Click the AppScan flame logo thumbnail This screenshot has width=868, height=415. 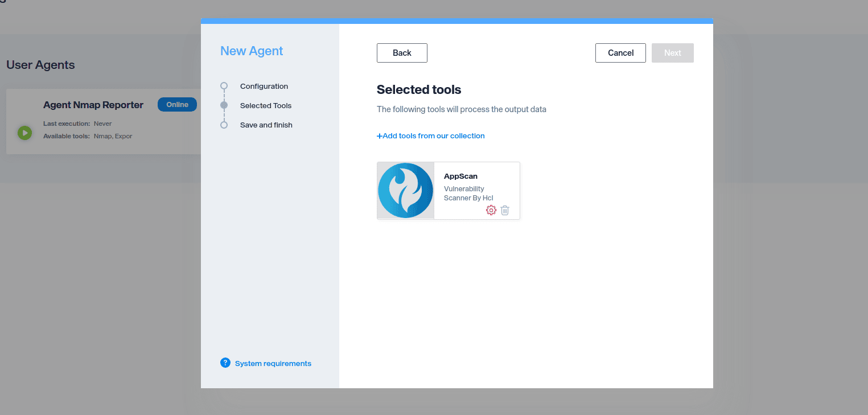point(405,191)
